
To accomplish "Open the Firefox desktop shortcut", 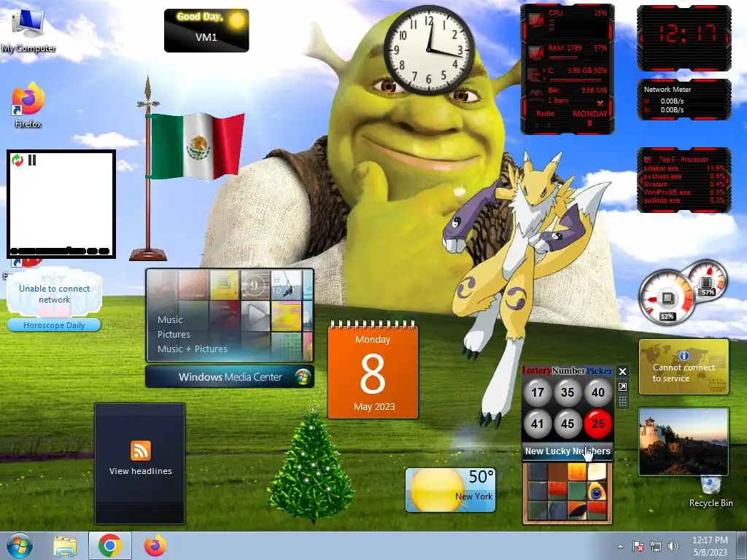I will (28, 106).
